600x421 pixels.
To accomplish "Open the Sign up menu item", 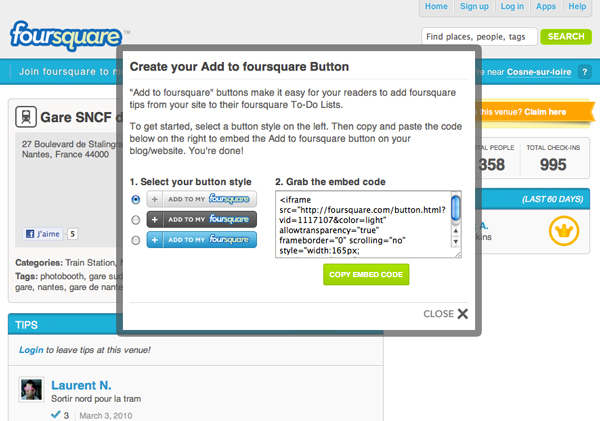I will coord(474,7).
